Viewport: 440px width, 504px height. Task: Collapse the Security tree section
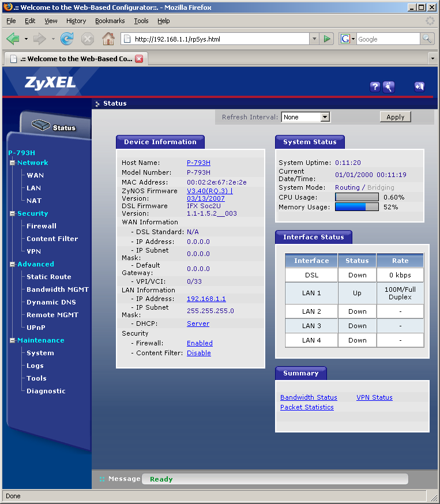click(x=12, y=213)
